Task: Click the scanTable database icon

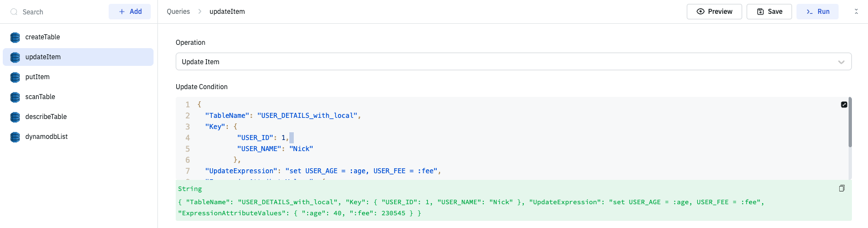Action: point(15,97)
